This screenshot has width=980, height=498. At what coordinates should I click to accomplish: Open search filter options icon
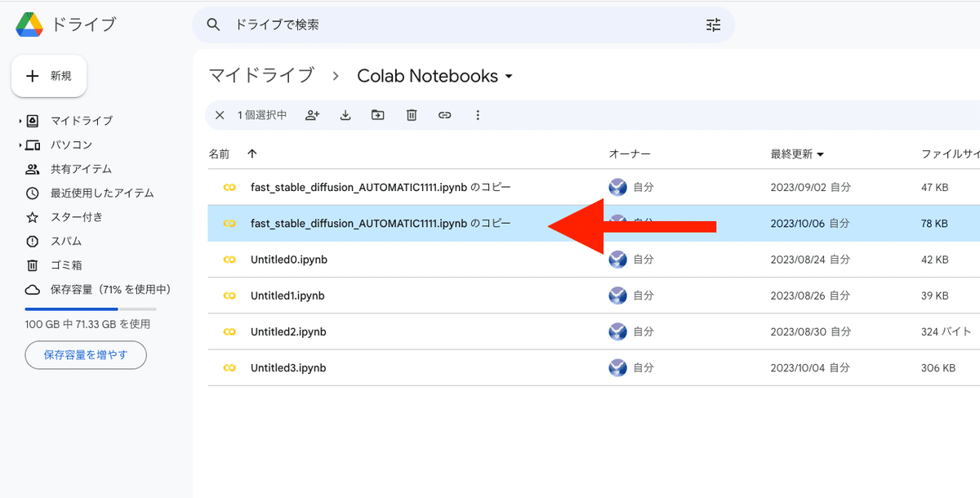coord(713,24)
